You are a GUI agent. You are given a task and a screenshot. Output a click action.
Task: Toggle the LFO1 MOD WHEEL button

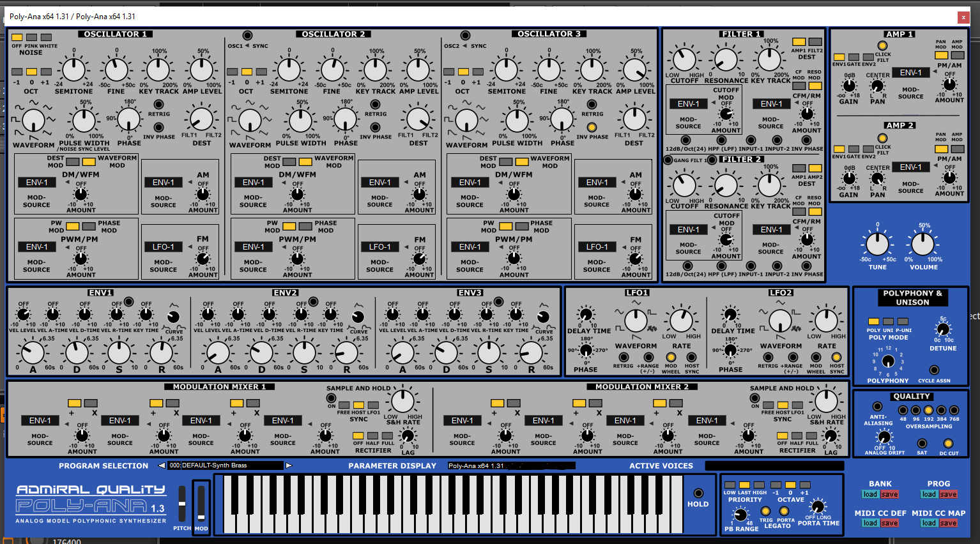[671, 358]
